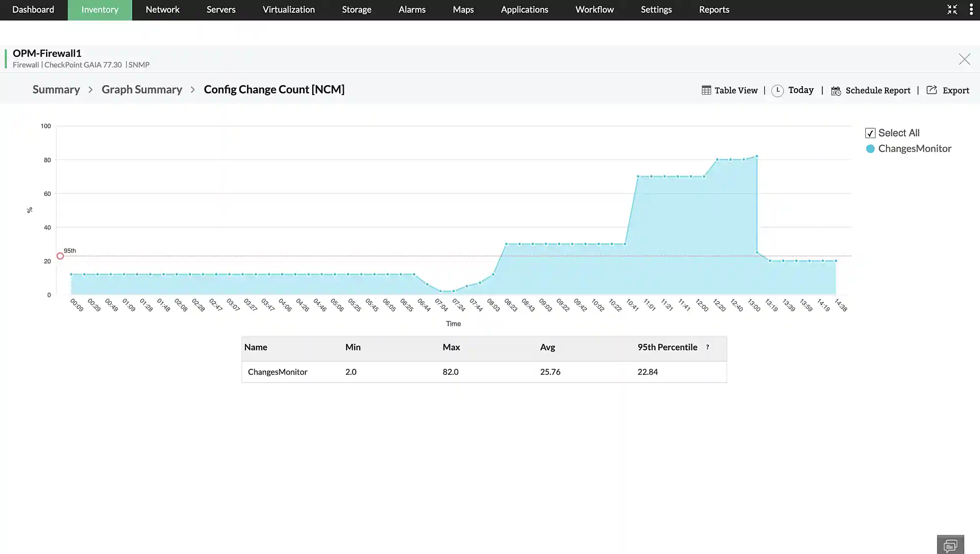This screenshot has width=980, height=554.
Task: Click the 95th Percentile help question mark
Action: (708, 347)
